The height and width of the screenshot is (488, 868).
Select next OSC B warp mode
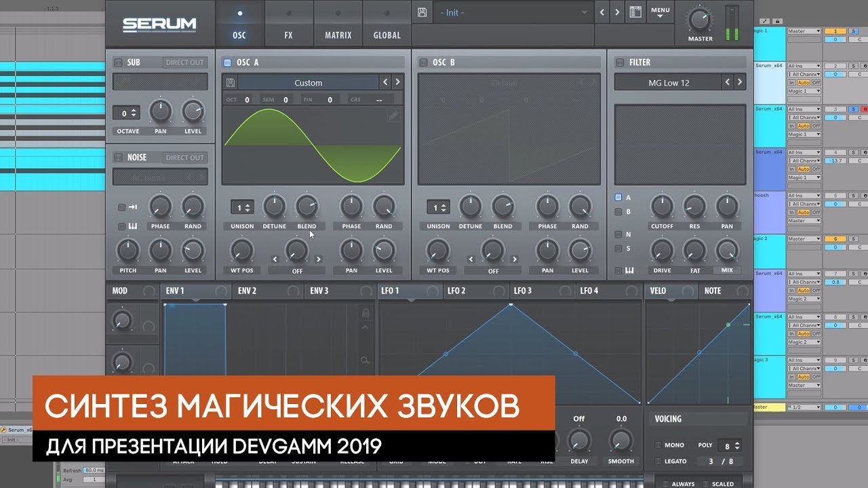pos(515,259)
